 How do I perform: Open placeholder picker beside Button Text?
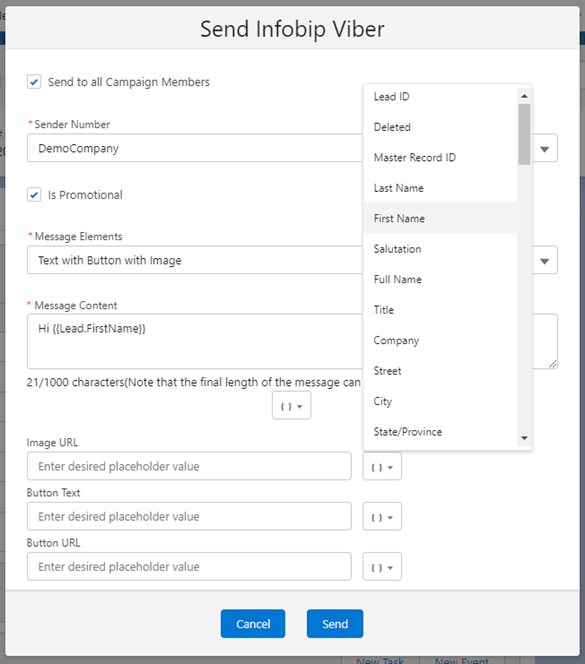(382, 517)
